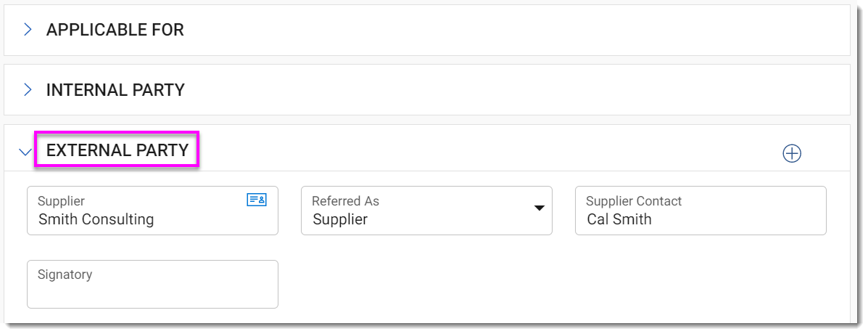
Task: Select the Cal Smith contact value
Action: [619, 219]
